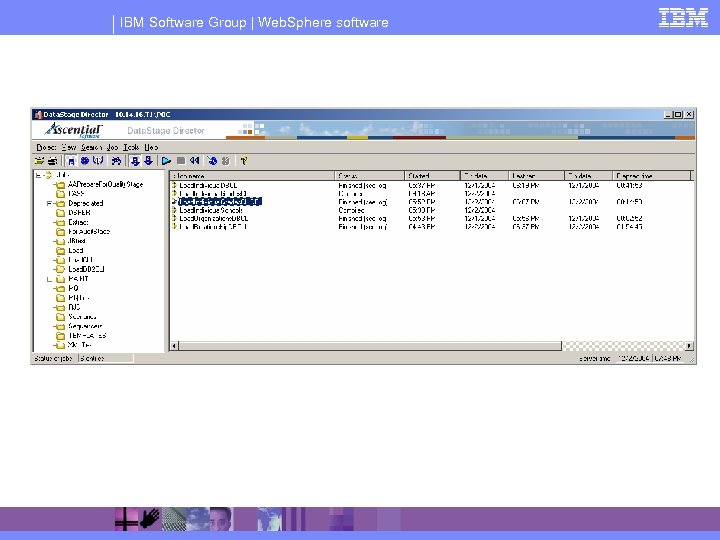720x540 pixels.
Task: Click the scroll-left arrow of job list
Action: [x=174, y=346]
